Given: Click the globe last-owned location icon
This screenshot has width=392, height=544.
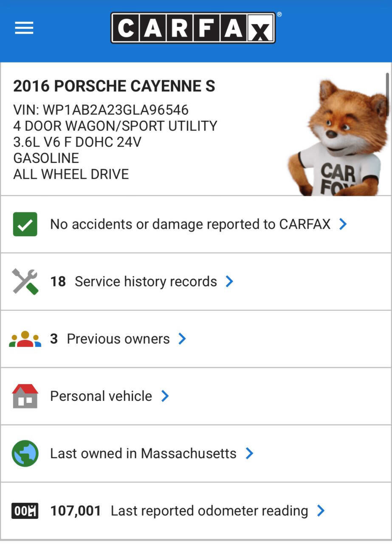Looking at the screenshot, I should click(25, 453).
